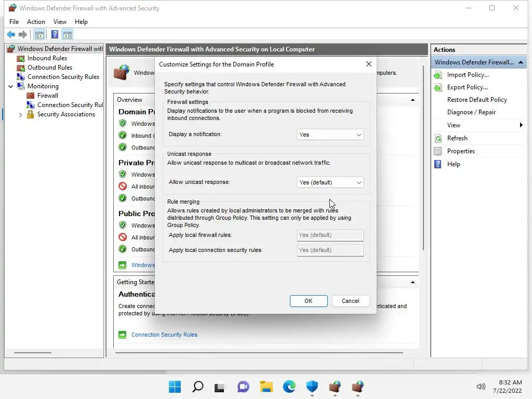Viewport: 532px width, 399px height.
Task: Click Diagnose / Repair action
Action: click(471, 112)
